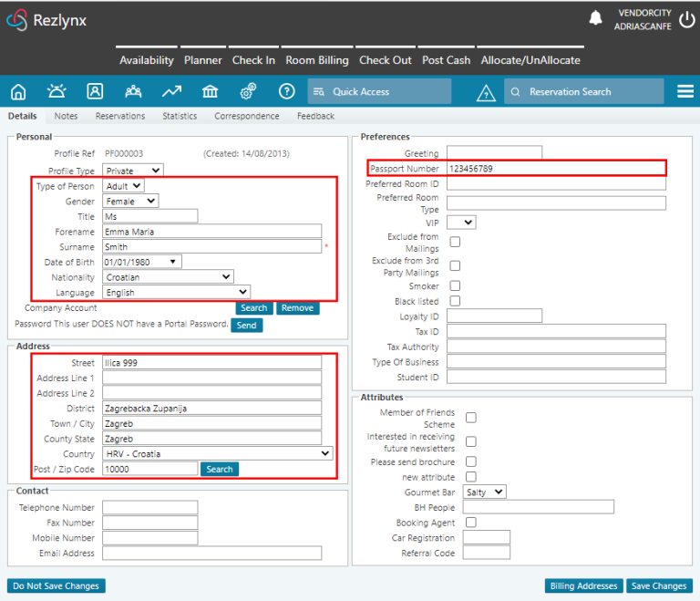Open the hamburger menu icon

click(x=685, y=91)
